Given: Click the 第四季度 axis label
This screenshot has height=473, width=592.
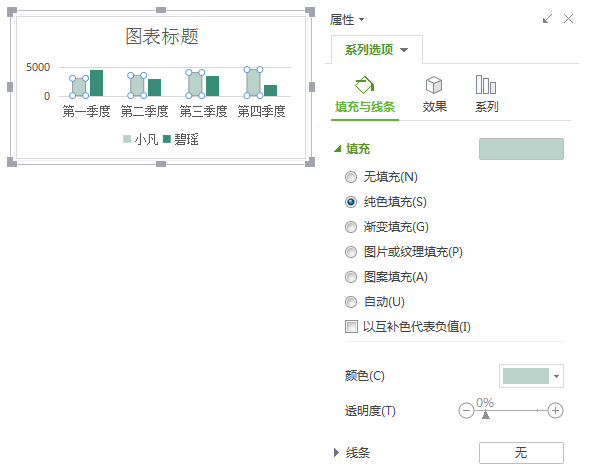Looking at the screenshot, I should click(x=261, y=111).
